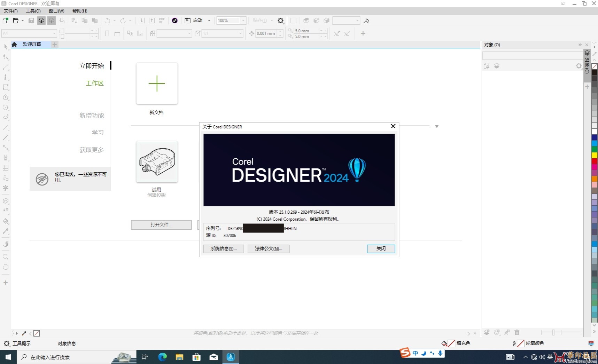Viewport: 598px width, 364px height.
Task: Open the 工具(O) menu
Action: (x=33, y=11)
